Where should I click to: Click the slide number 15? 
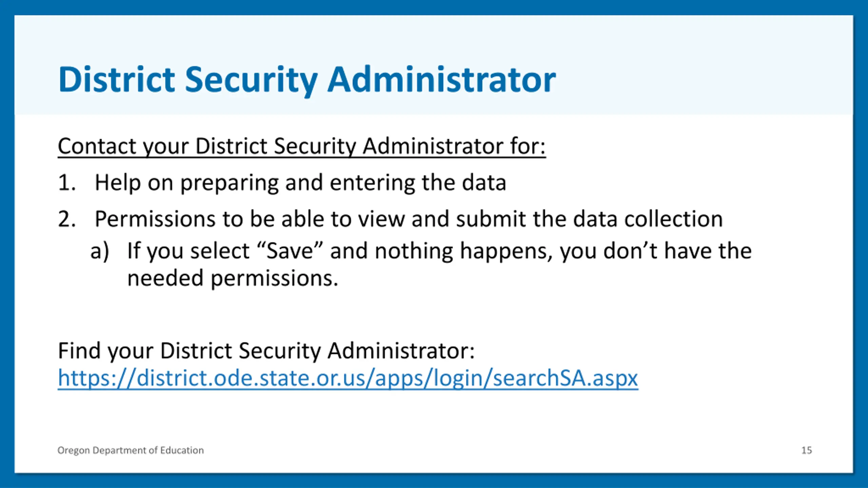pyautogui.click(x=806, y=450)
